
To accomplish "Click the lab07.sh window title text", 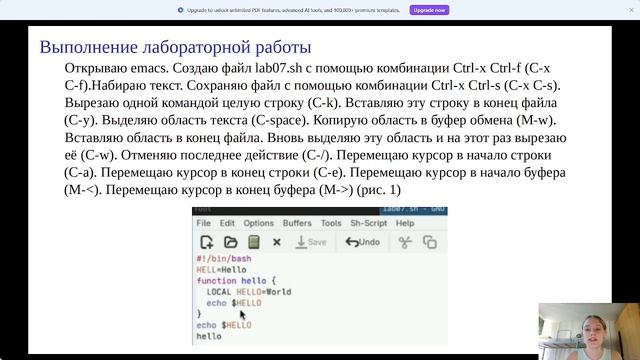I will [413, 209].
